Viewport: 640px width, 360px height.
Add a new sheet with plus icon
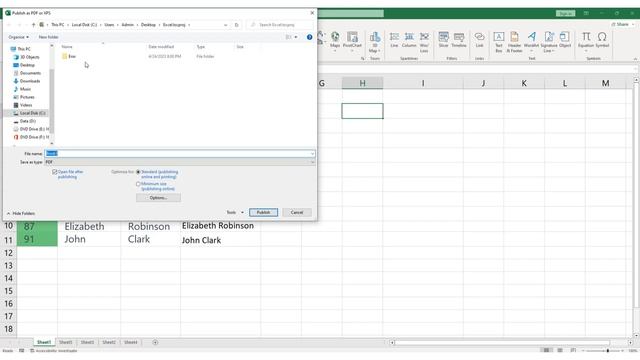(x=155, y=342)
